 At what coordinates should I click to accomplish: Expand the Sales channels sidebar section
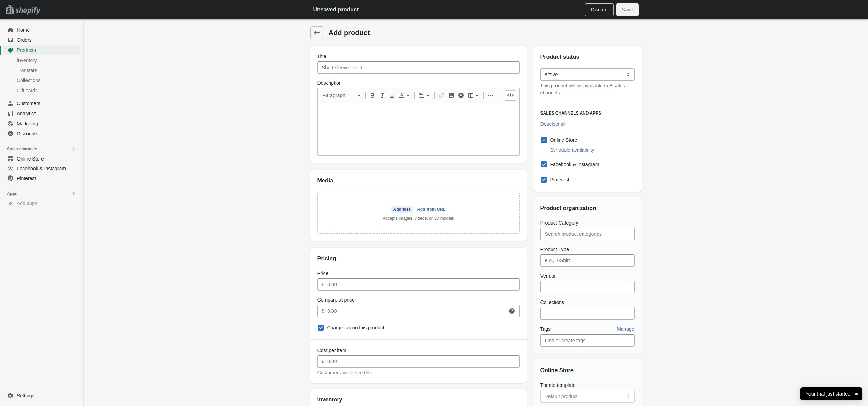(x=74, y=149)
